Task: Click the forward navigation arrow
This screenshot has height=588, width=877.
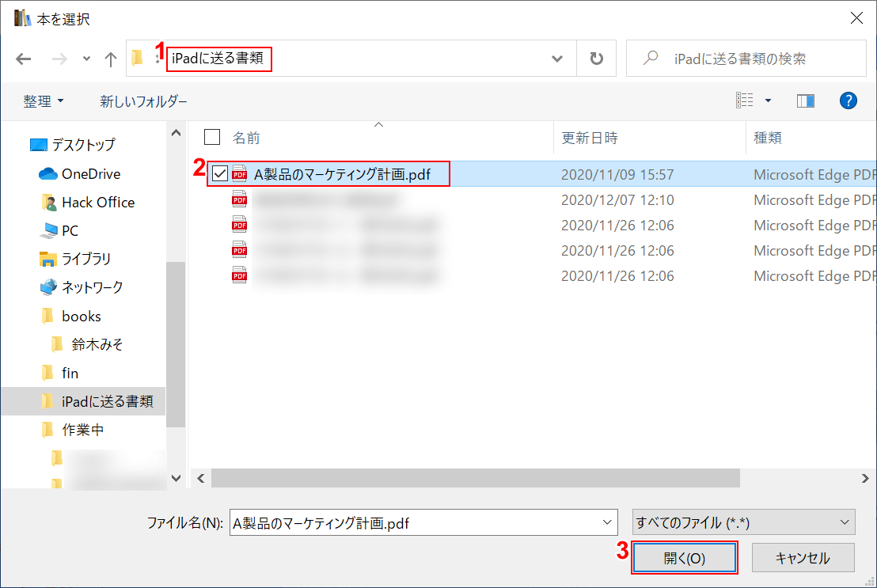Action: pyautogui.click(x=59, y=59)
